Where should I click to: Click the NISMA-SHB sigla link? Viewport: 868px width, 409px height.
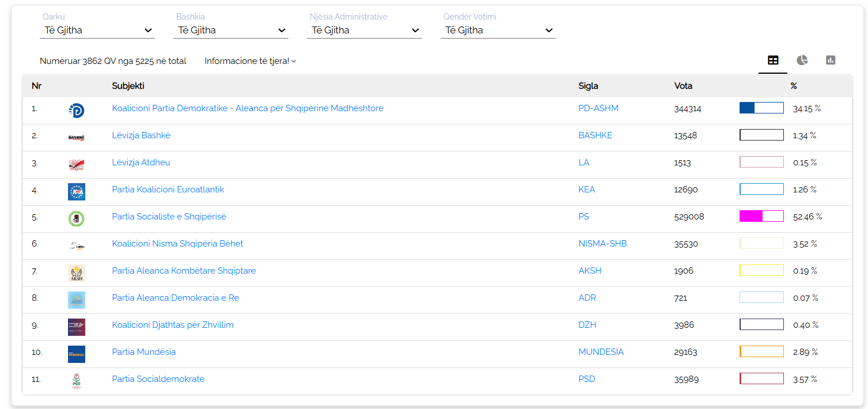coord(602,244)
